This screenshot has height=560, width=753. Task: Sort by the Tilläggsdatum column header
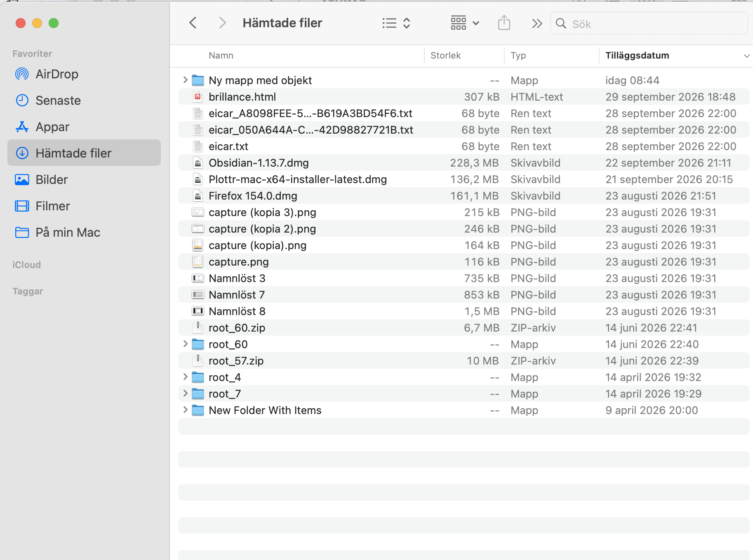click(x=637, y=56)
